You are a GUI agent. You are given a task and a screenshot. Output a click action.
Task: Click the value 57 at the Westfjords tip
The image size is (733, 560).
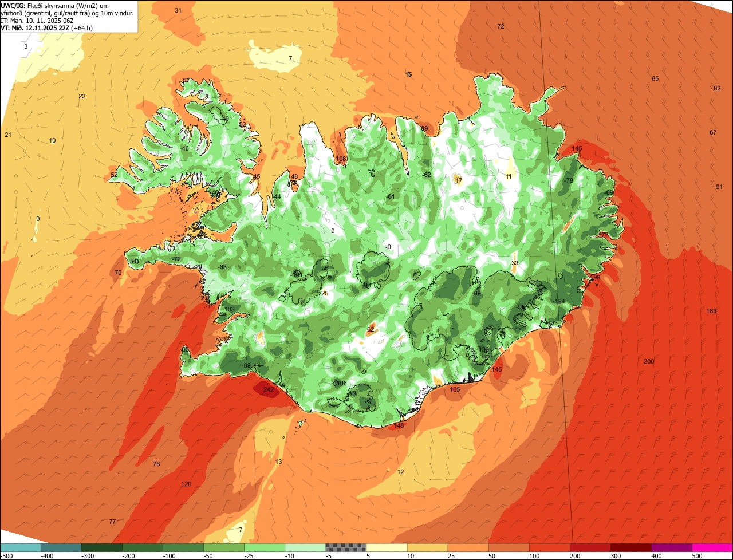coord(186,80)
